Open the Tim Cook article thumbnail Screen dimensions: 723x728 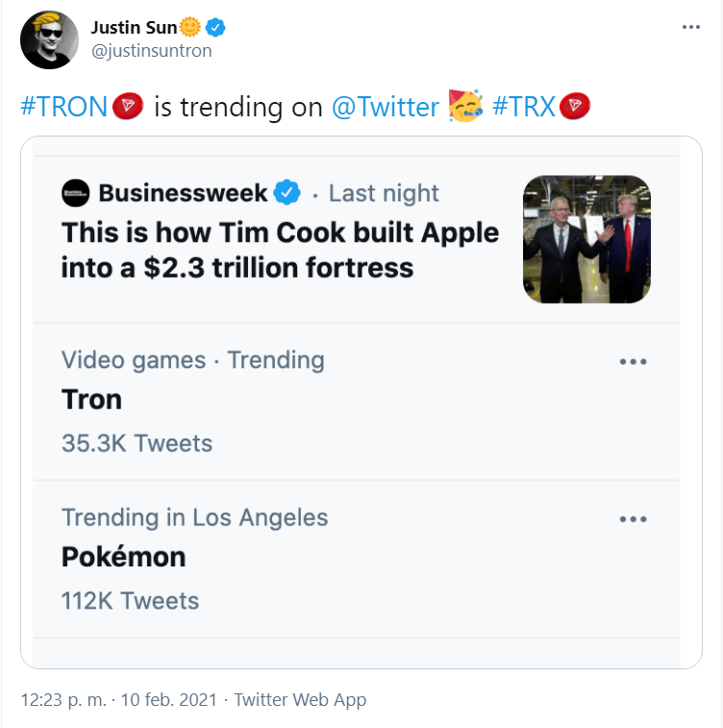[586, 239]
